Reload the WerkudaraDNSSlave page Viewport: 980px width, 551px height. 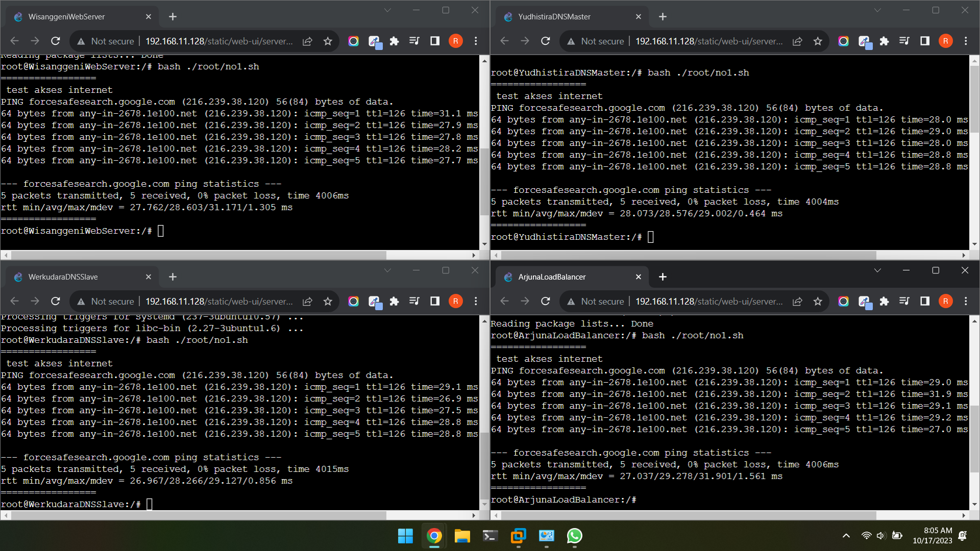point(56,301)
